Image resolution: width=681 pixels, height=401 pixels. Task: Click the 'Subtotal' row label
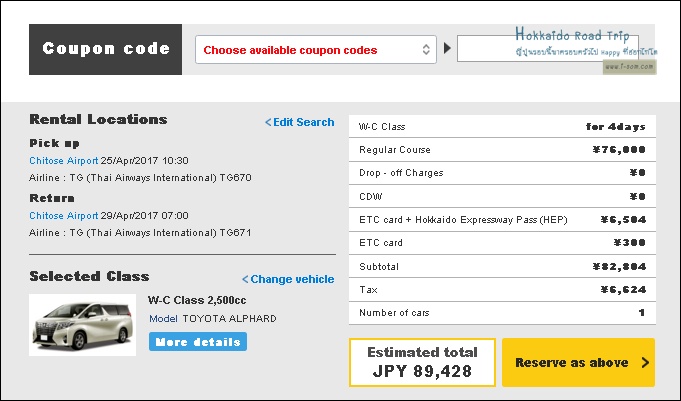point(379,267)
